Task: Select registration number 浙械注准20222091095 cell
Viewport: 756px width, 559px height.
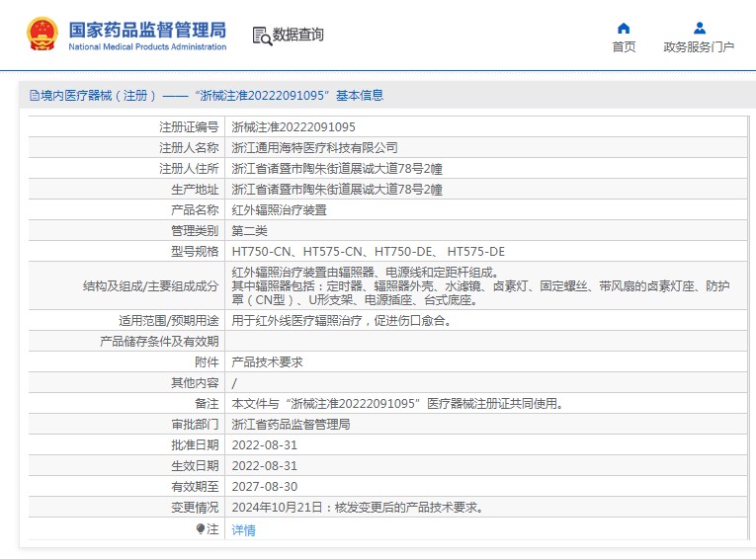Action: tap(294, 127)
